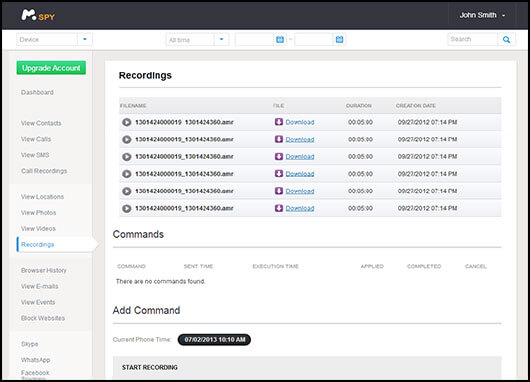The image size is (530, 382).
Task: Open View Events in sidebar
Action: click(x=38, y=302)
